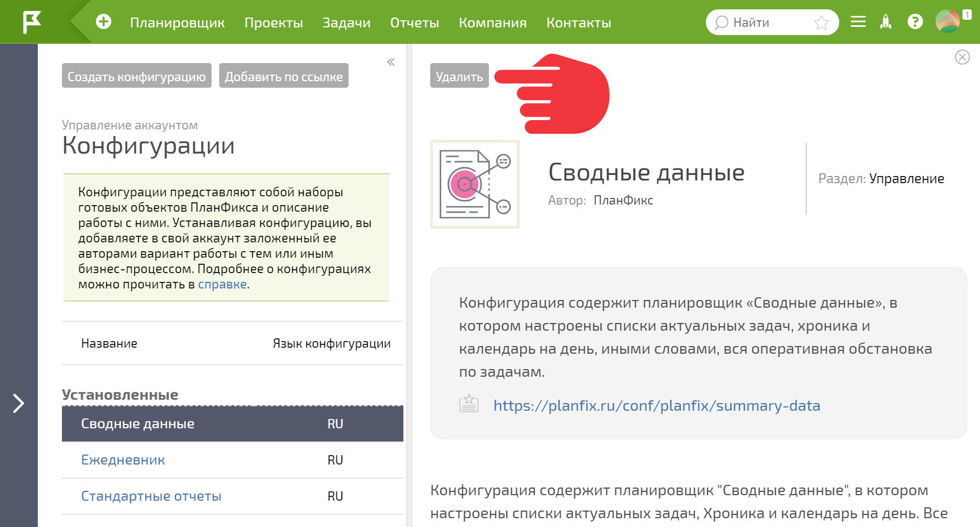This screenshot has width=980, height=527.
Task: Click the magnifier icon in search box
Action: (x=721, y=22)
